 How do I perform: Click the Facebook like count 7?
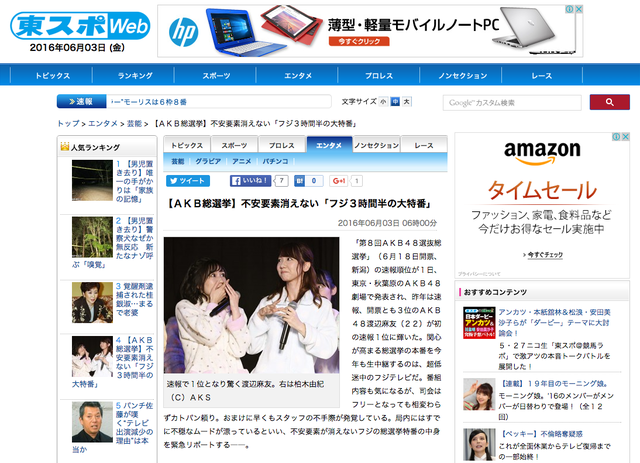tap(281, 181)
